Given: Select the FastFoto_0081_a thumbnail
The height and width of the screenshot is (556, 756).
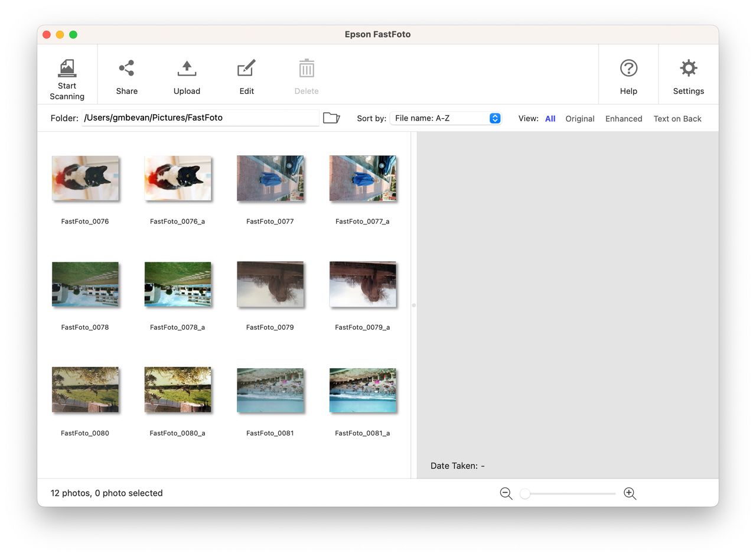Looking at the screenshot, I should click(363, 390).
